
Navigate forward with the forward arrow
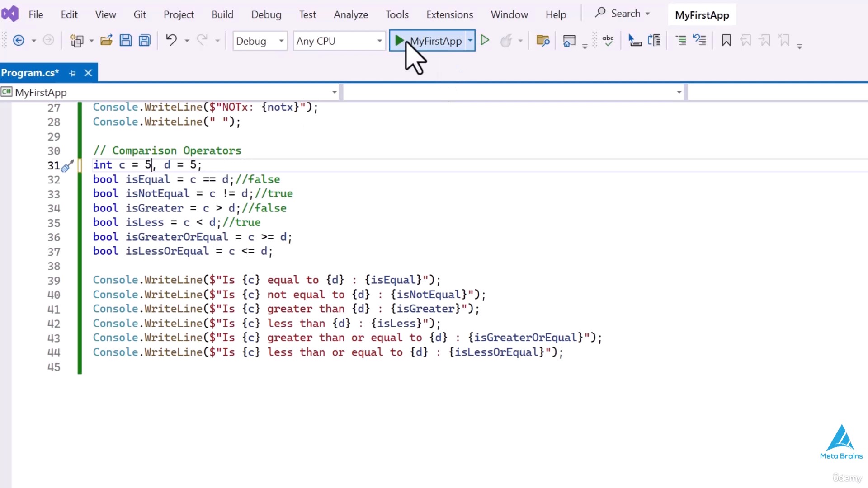pyautogui.click(x=48, y=41)
